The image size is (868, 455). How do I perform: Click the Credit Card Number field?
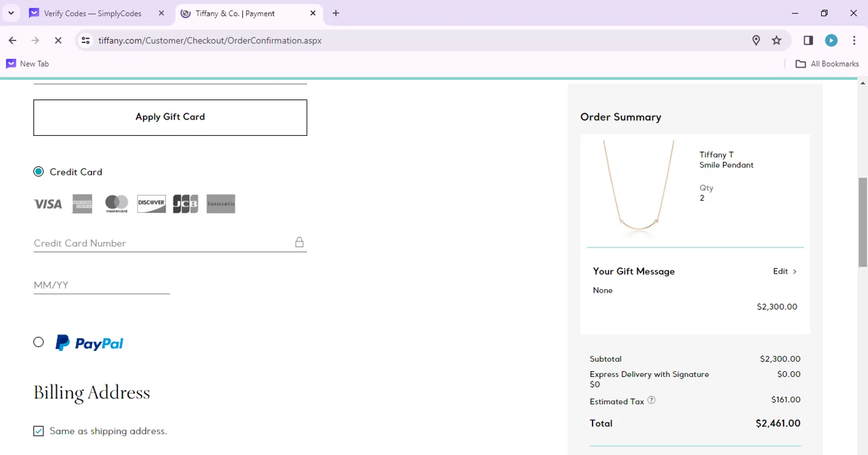click(170, 243)
